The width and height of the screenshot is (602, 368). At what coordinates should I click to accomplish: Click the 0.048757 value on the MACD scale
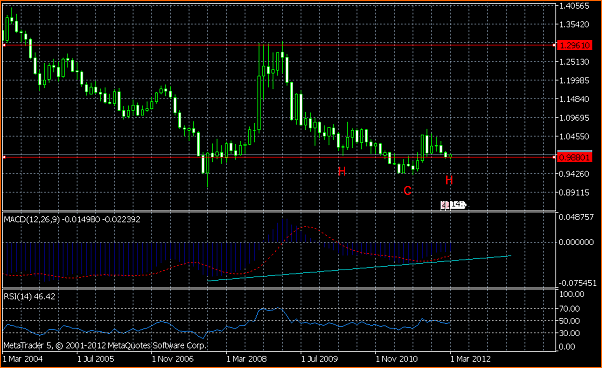(576, 217)
